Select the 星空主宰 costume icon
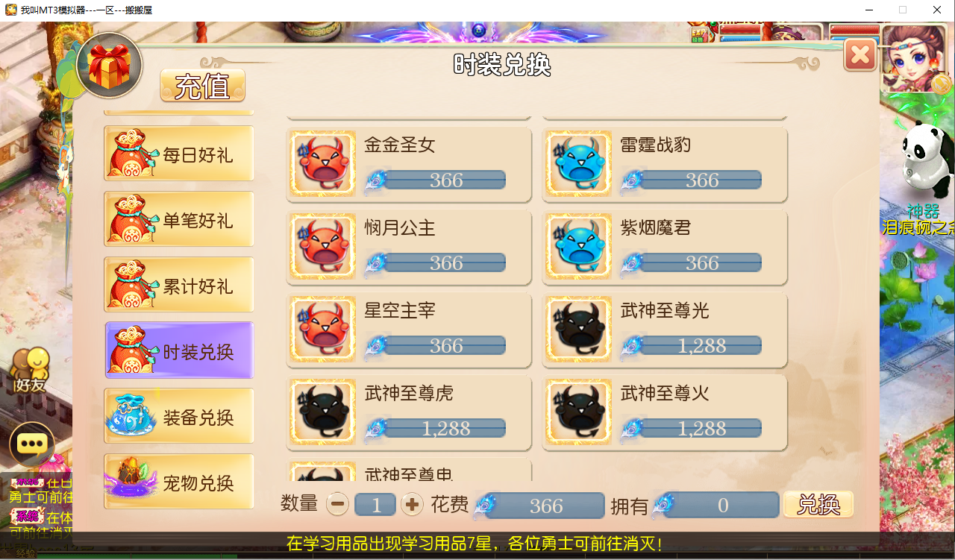The width and height of the screenshot is (955, 560). point(322,330)
